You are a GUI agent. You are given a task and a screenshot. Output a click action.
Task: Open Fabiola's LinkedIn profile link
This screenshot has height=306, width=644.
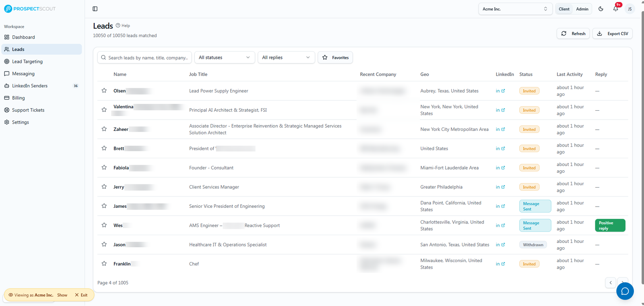point(500,168)
